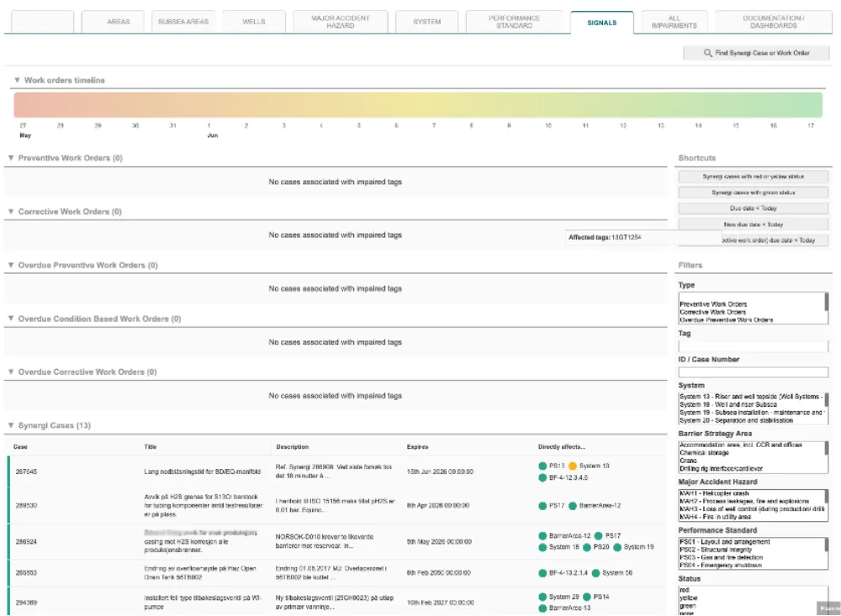
Task: Select MAH1 - Helicopter crash filter
Action: 714,493
